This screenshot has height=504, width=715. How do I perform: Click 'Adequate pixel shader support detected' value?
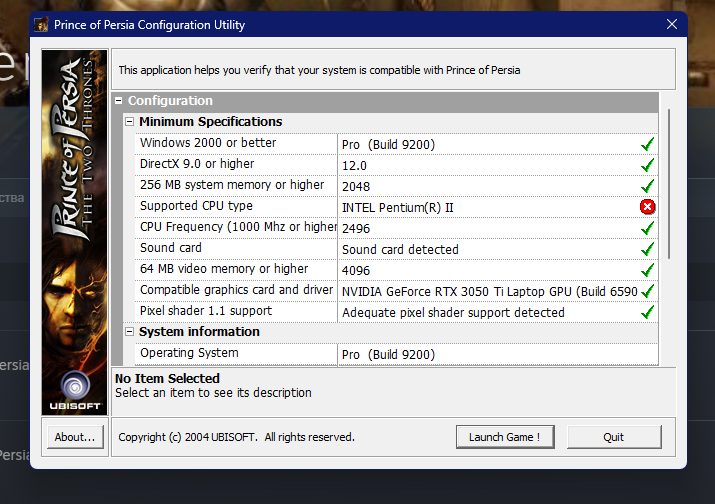[x=453, y=312]
